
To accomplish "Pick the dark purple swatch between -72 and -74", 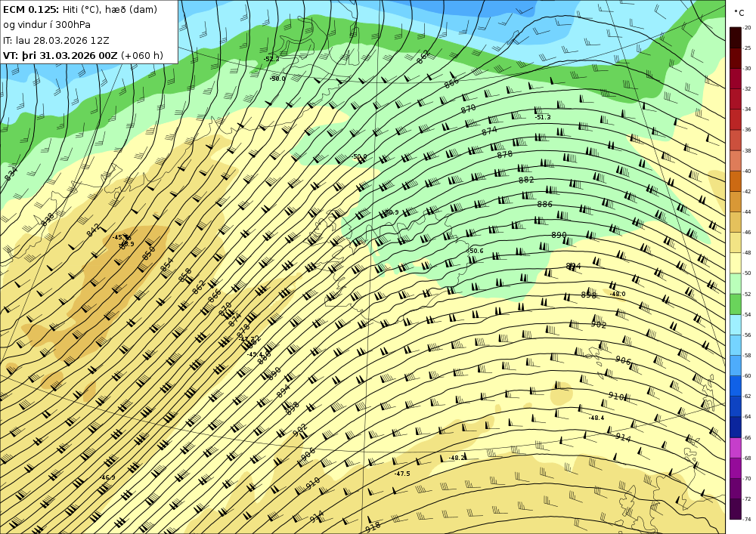I will 736,509.
